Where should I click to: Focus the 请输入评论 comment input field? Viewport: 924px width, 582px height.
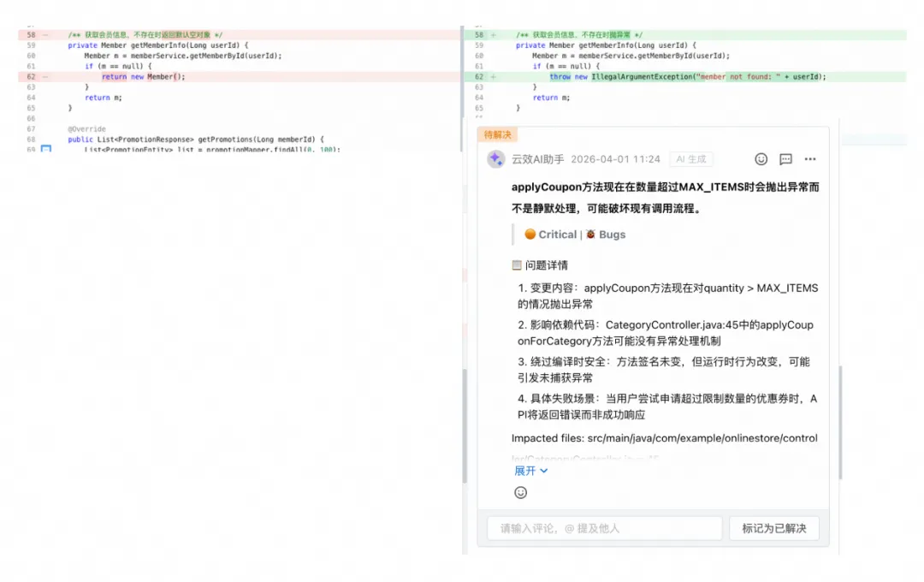605,528
